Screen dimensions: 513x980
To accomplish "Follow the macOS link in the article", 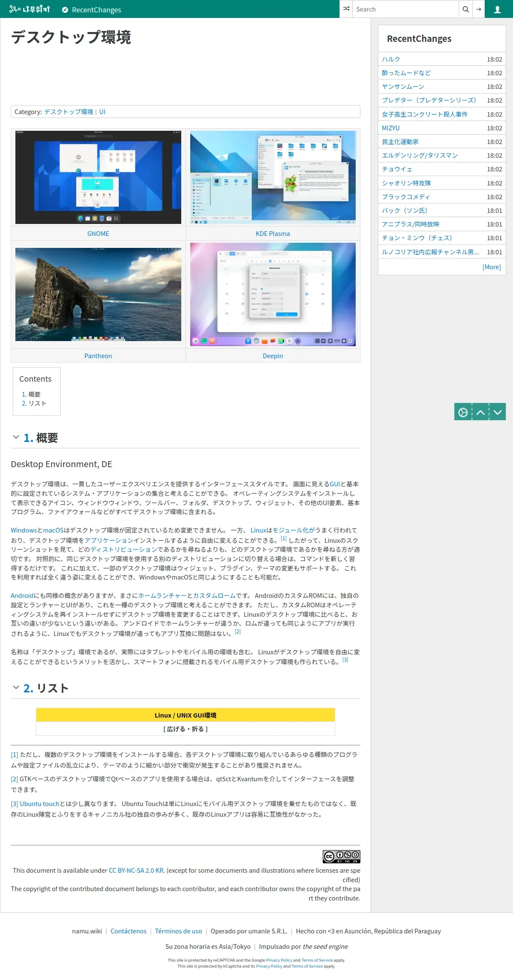I will tap(53, 530).
